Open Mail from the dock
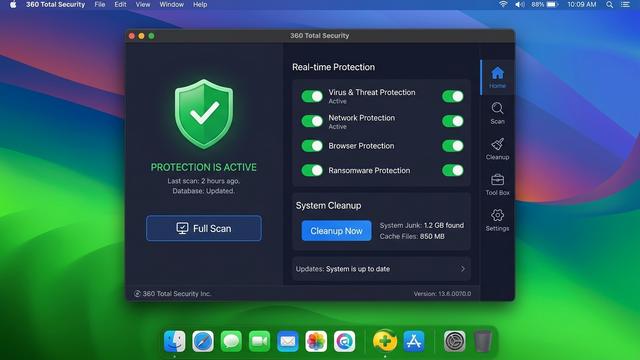This screenshot has height=360, width=640. click(x=288, y=341)
